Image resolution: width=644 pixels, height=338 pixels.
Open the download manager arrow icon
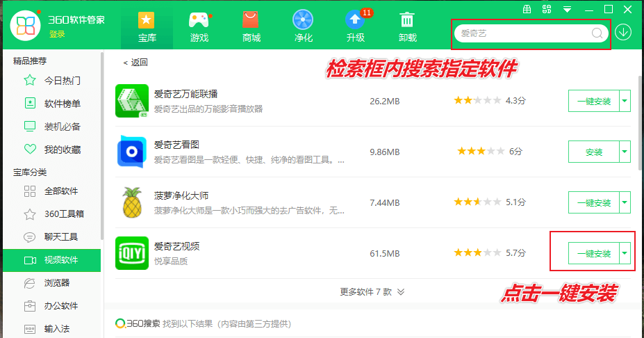point(623,33)
